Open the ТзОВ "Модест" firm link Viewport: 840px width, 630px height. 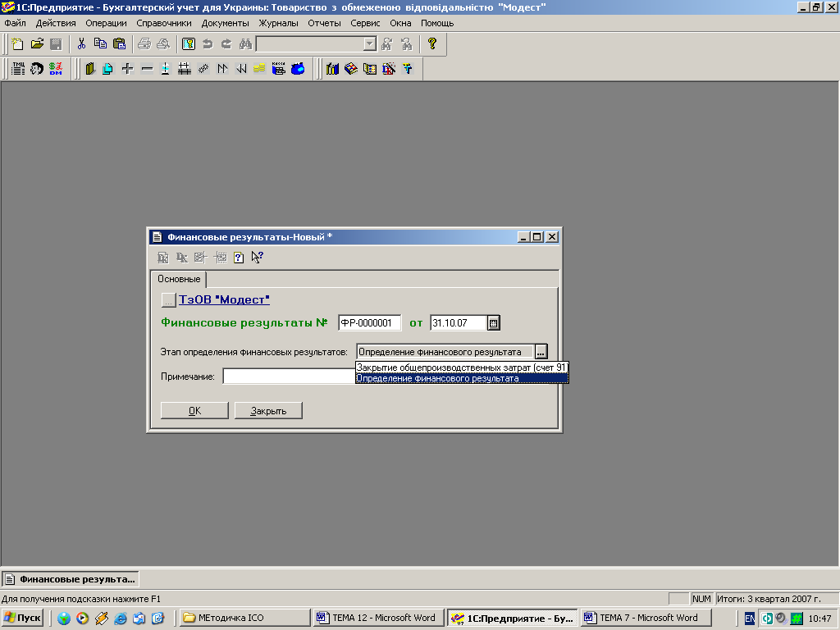(224, 299)
